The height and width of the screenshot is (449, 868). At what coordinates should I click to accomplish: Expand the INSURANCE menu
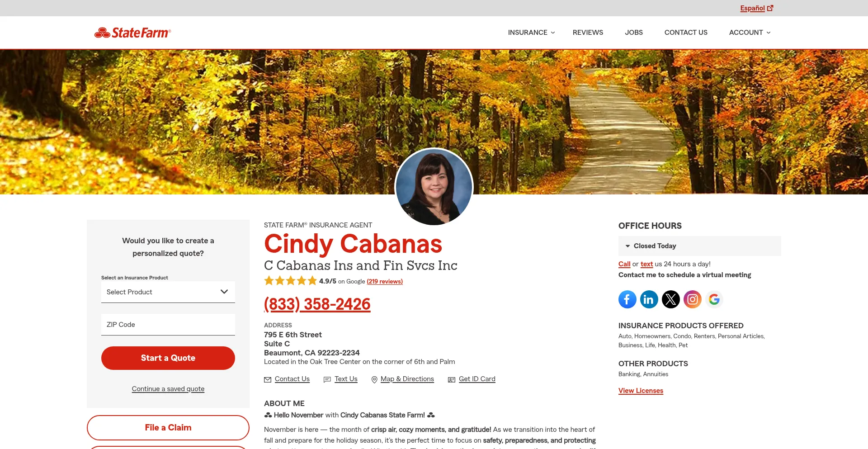click(531, 33)
